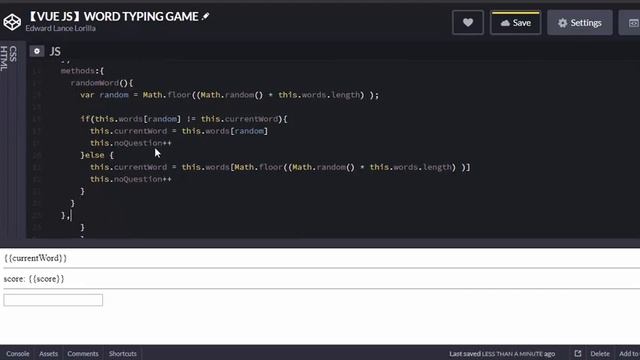Open JS editor settings gear

pos(37,51)
